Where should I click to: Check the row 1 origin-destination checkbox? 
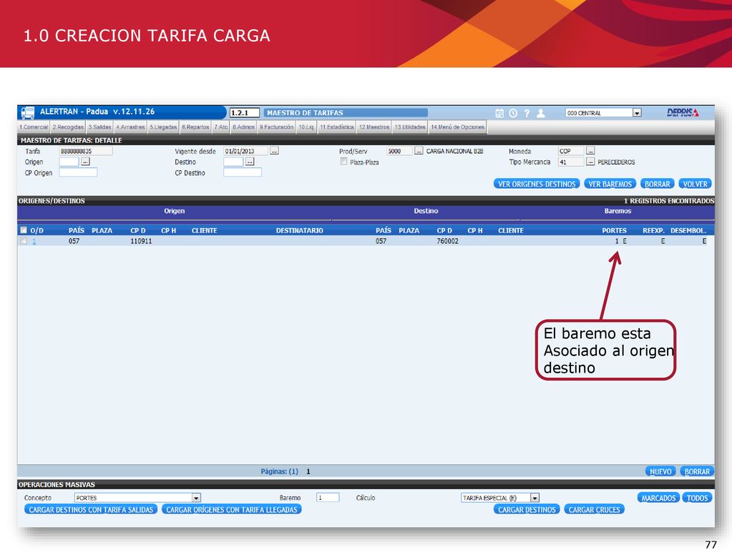coord(24,241)
